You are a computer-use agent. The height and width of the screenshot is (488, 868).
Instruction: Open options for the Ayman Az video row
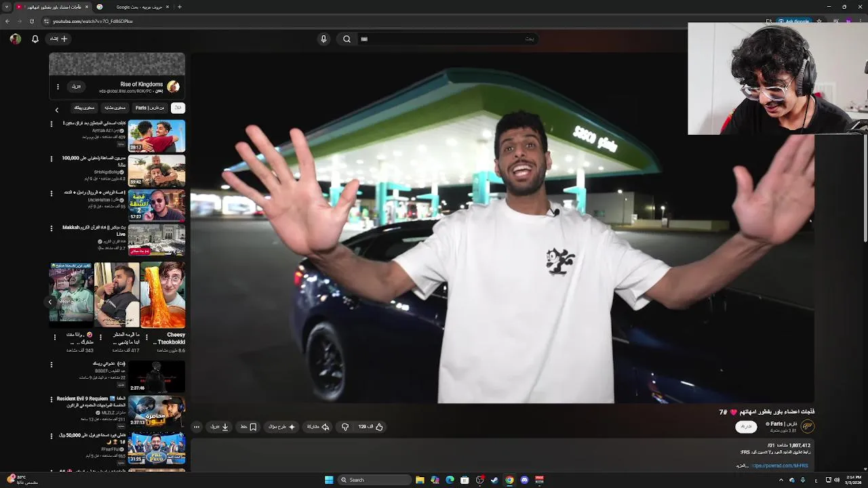pos(52,124)
